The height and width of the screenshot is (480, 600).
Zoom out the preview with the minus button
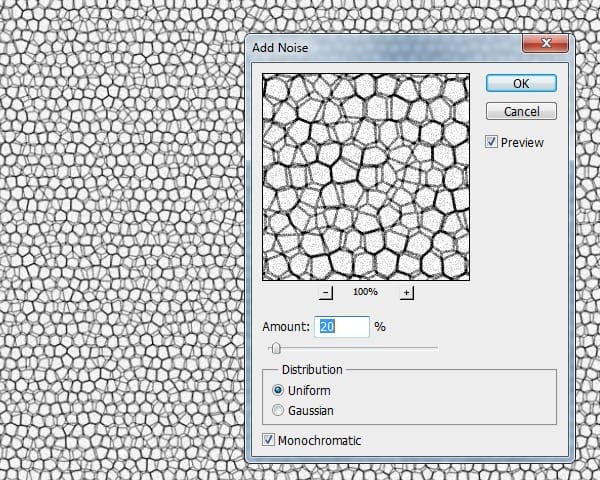(x=326, y=292)
